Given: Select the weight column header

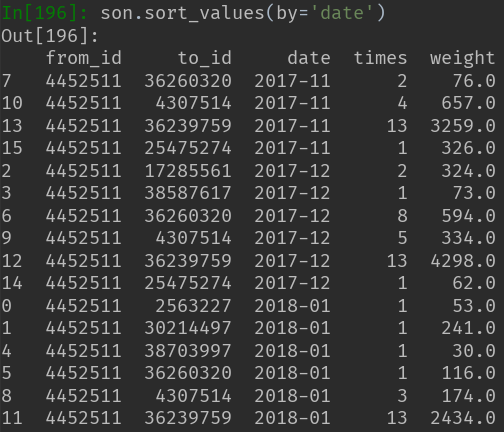Looking at the screenshot, I should point(462,59).
